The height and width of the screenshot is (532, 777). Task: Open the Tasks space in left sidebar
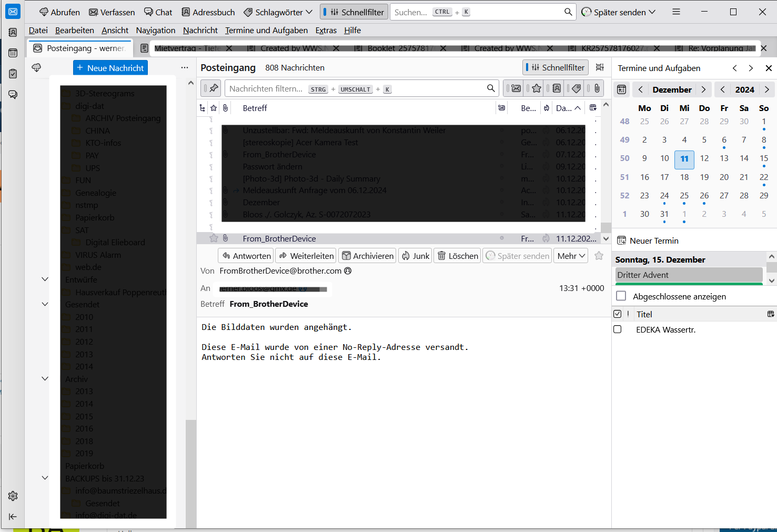[13, 74]
